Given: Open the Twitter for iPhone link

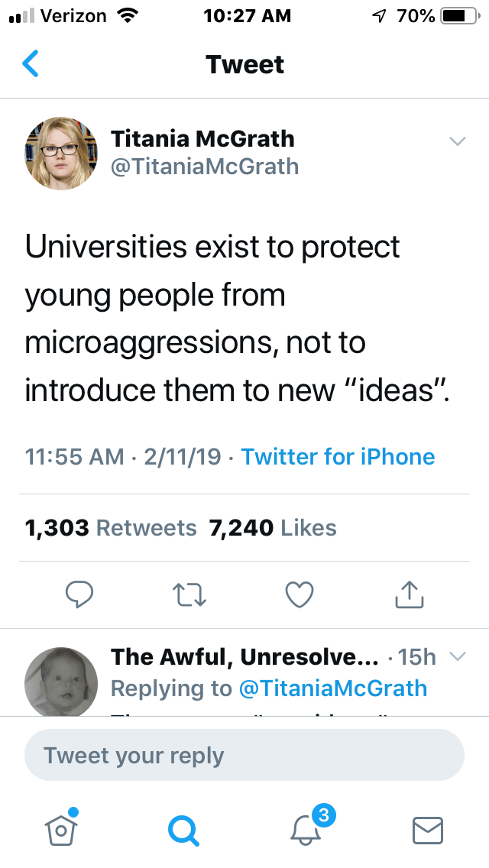Looking at the screenshot, I should tap(338, 457).
